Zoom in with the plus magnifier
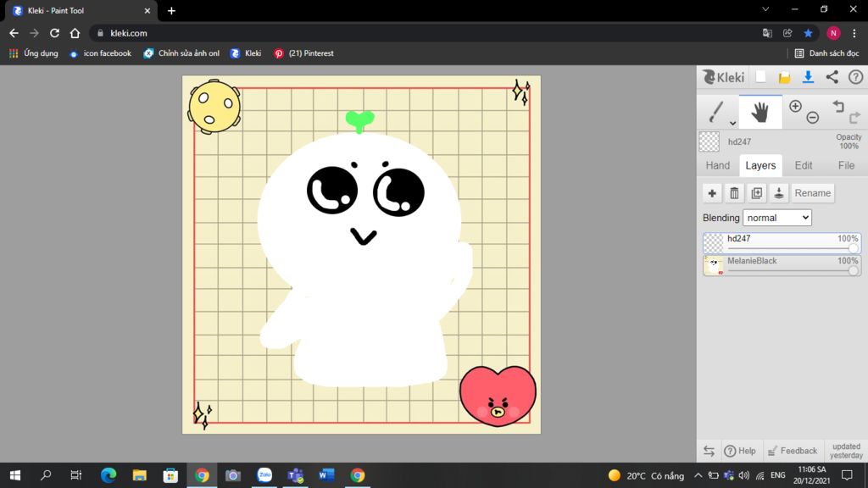This screenshot has width=868, height=488. tap(795, 106)
